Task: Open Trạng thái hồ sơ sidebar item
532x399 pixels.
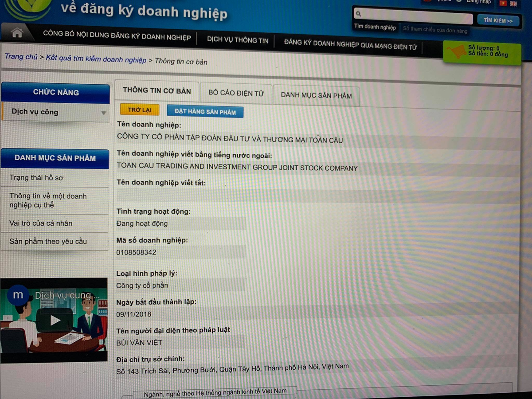Action: (x=36, y=178)
